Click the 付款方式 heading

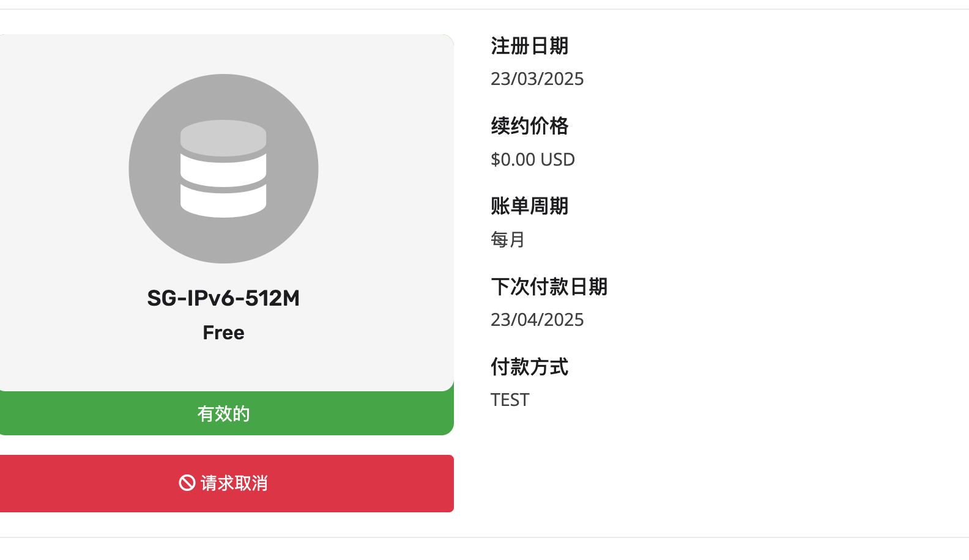pos(529,367)
